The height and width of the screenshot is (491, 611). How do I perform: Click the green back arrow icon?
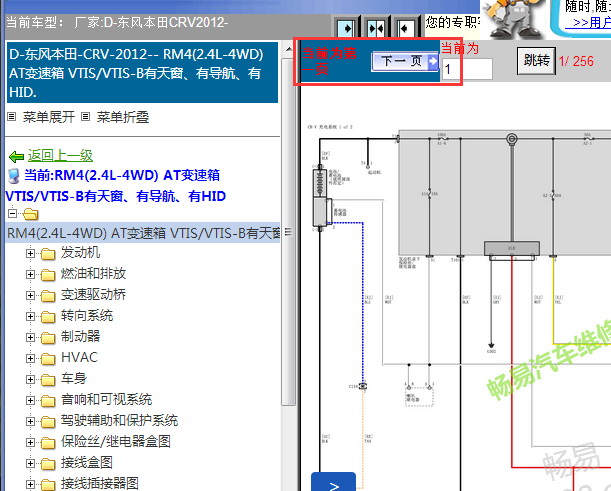(16, 157)
